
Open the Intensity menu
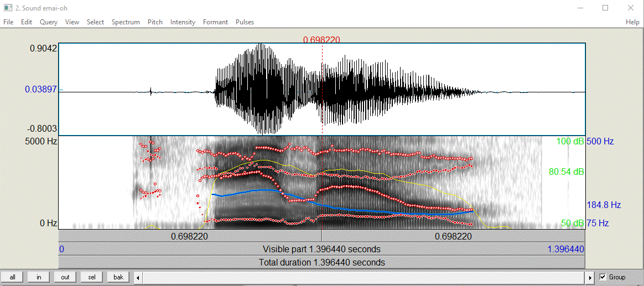tap(183, 22)
